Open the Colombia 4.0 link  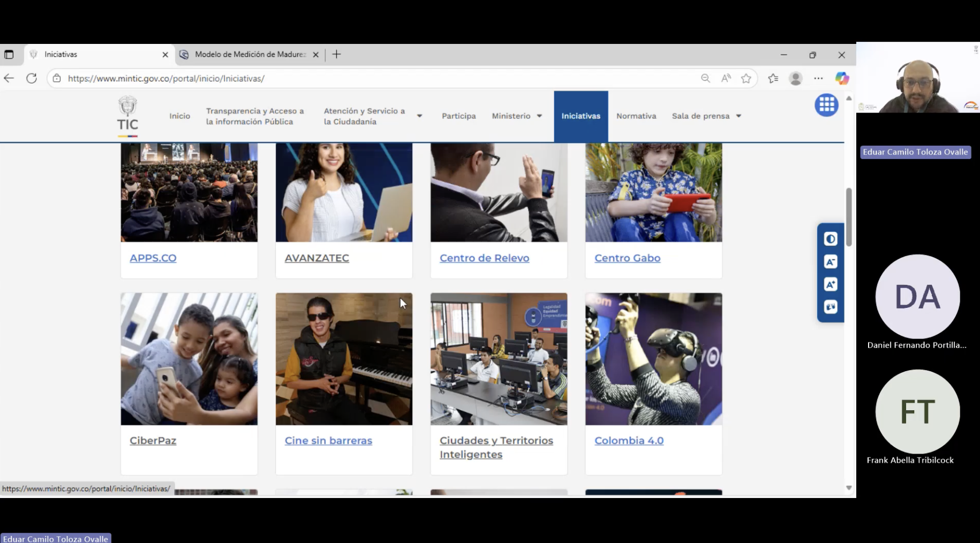coord(629,441)
